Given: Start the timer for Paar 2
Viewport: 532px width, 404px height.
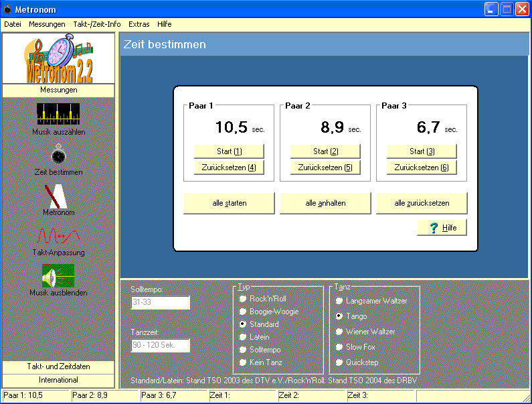Looking at the screenshot, I should point(325,151).
